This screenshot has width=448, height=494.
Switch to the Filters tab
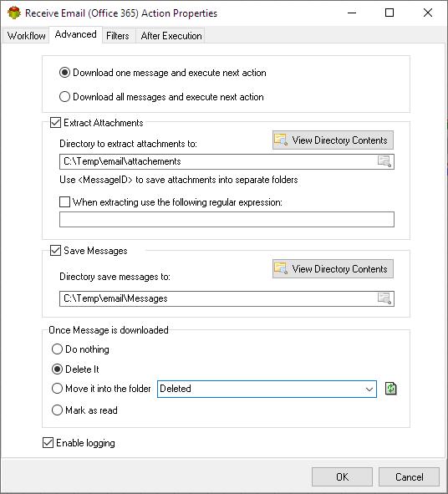click(x=118, y=36)
